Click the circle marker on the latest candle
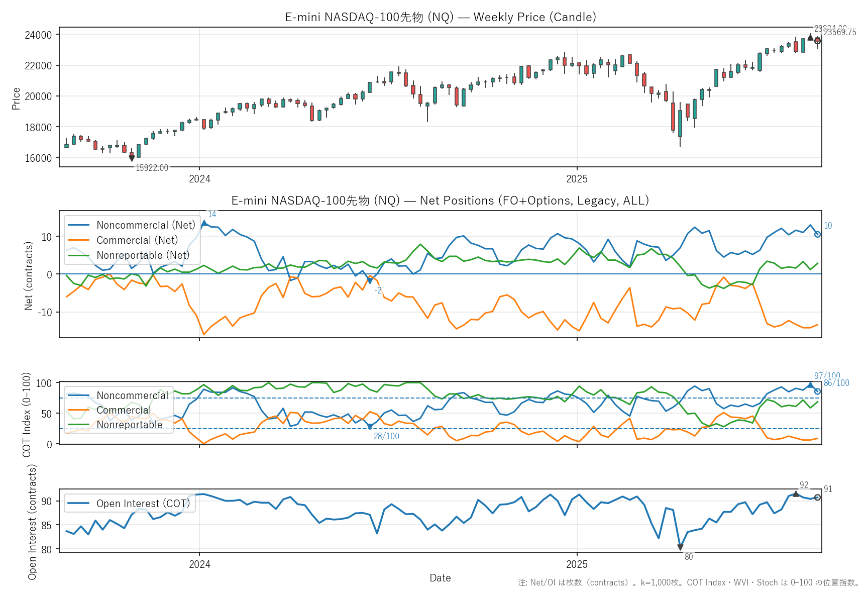The image size is (868, 593). click(818, 41)
